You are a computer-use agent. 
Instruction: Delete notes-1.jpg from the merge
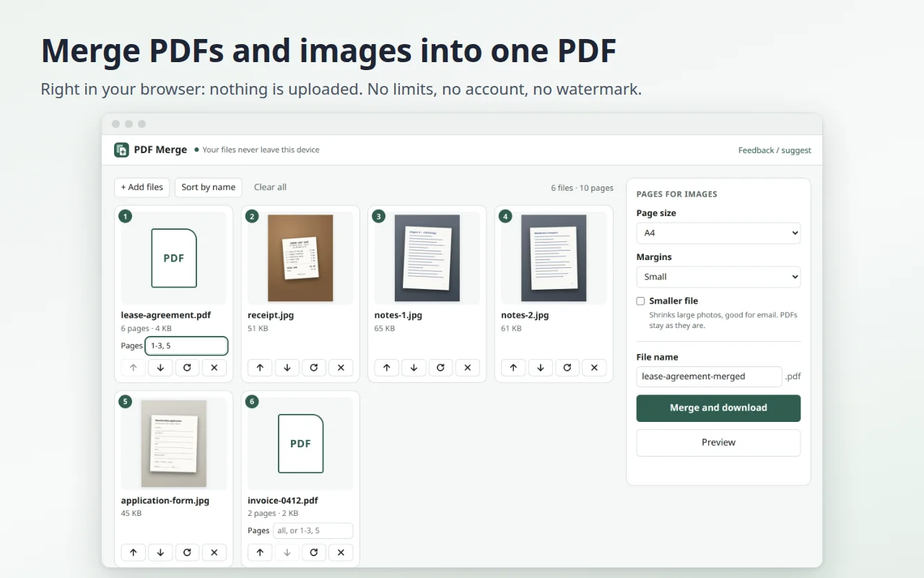click(468, 368)
